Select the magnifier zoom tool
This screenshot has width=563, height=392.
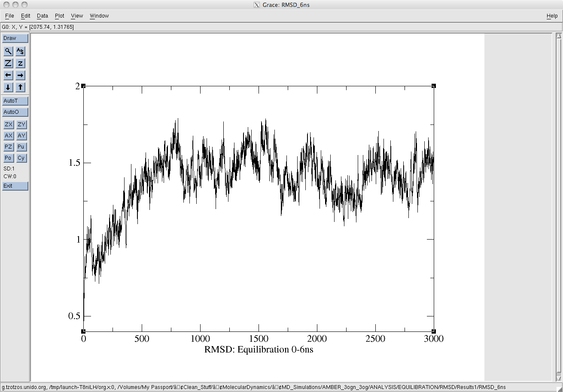[x=8, y=51]
